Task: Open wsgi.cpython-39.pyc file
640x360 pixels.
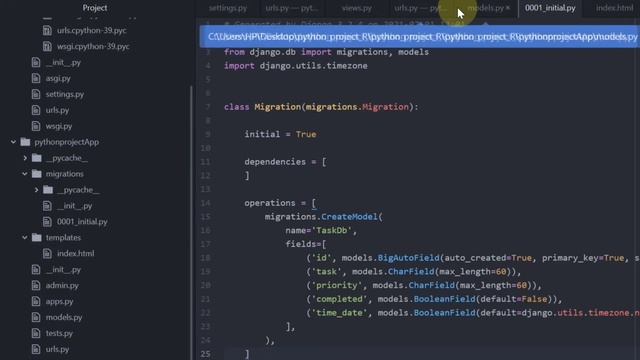Action: coord(93,46)
